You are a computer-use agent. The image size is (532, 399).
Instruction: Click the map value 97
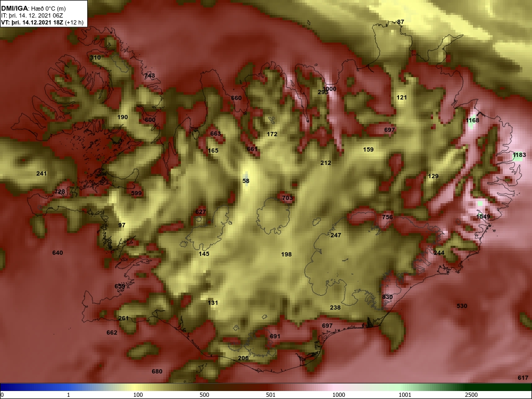(122, 225)
